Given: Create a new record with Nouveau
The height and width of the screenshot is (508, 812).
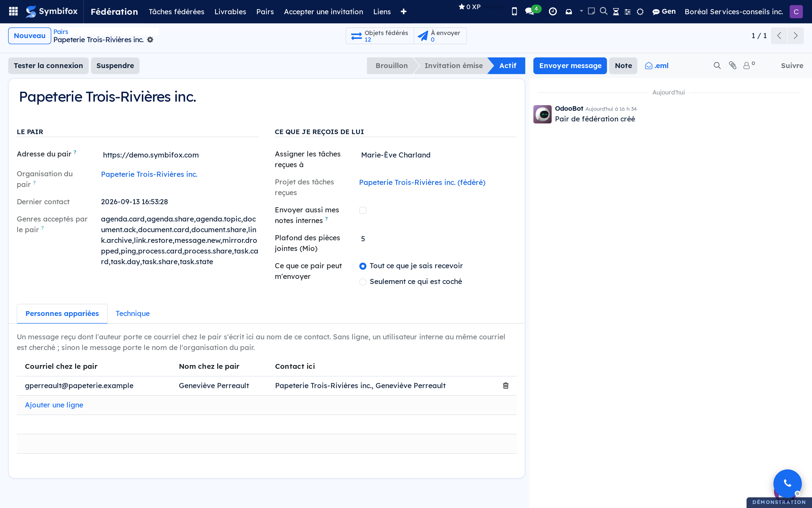Looking at the screenshot, I should [x=29, y=36].
